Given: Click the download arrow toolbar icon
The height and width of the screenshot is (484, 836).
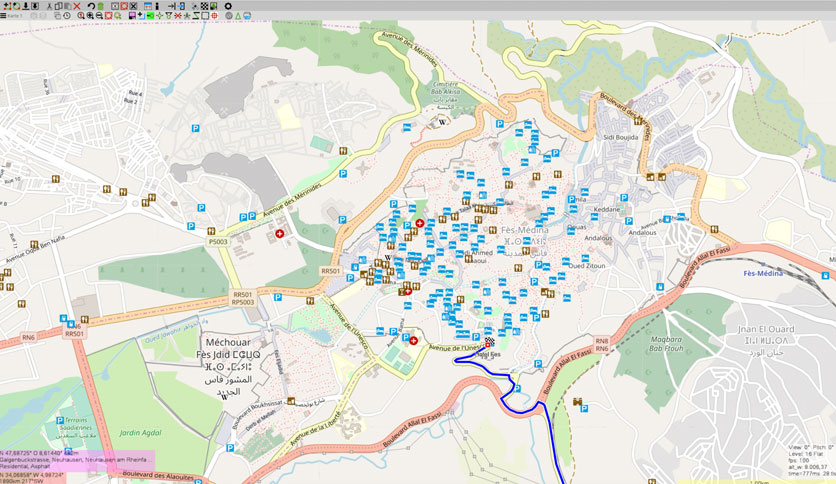Looking at the screenshot, I should click(x=25, y=6).
